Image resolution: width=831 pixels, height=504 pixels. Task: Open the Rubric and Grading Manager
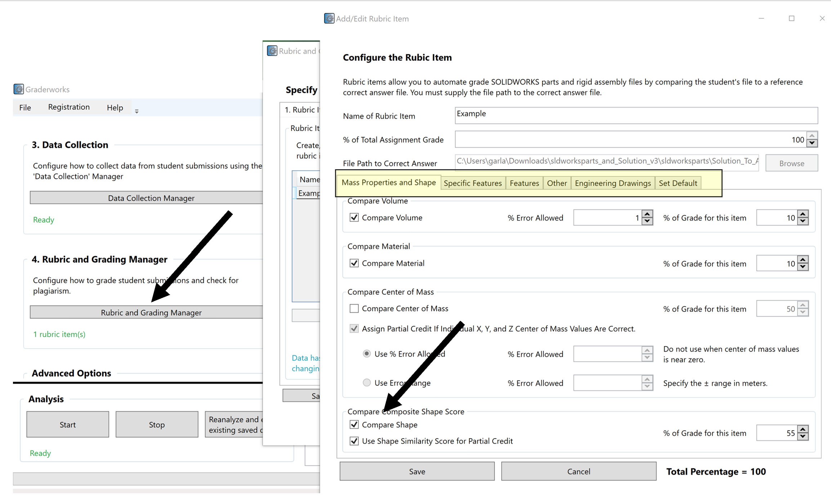[151, 312]
